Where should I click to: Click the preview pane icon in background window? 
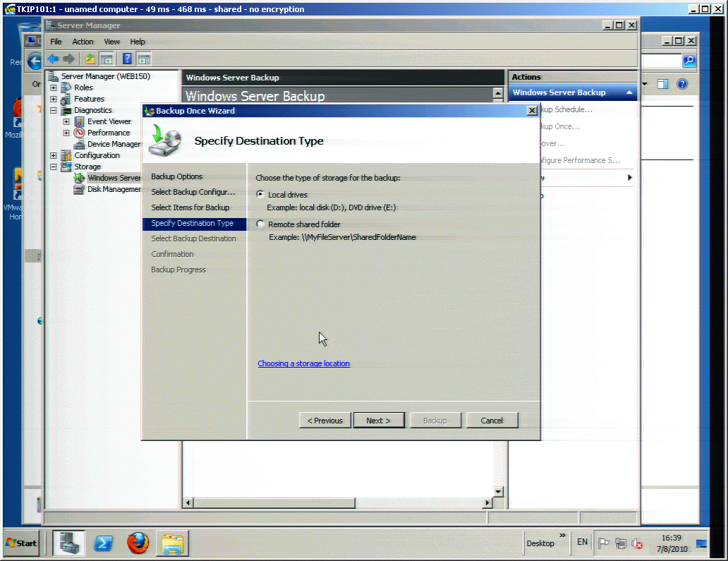tap(662, 84)
